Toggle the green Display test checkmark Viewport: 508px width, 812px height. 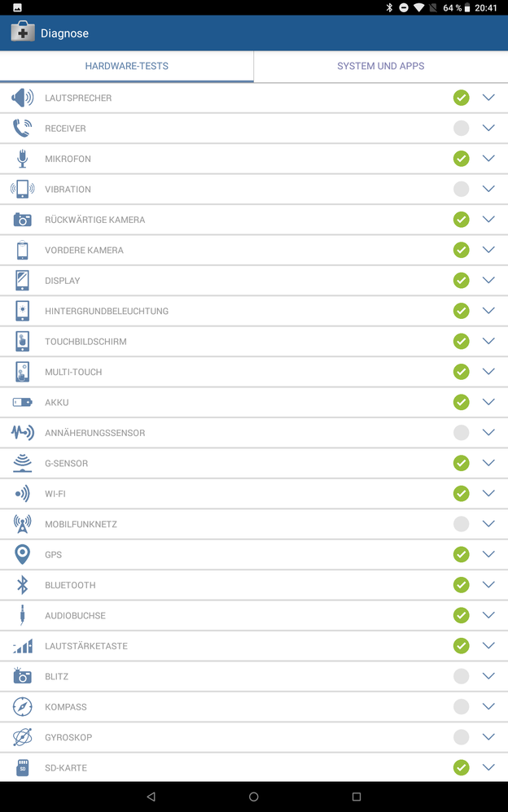tap(461, 281)
